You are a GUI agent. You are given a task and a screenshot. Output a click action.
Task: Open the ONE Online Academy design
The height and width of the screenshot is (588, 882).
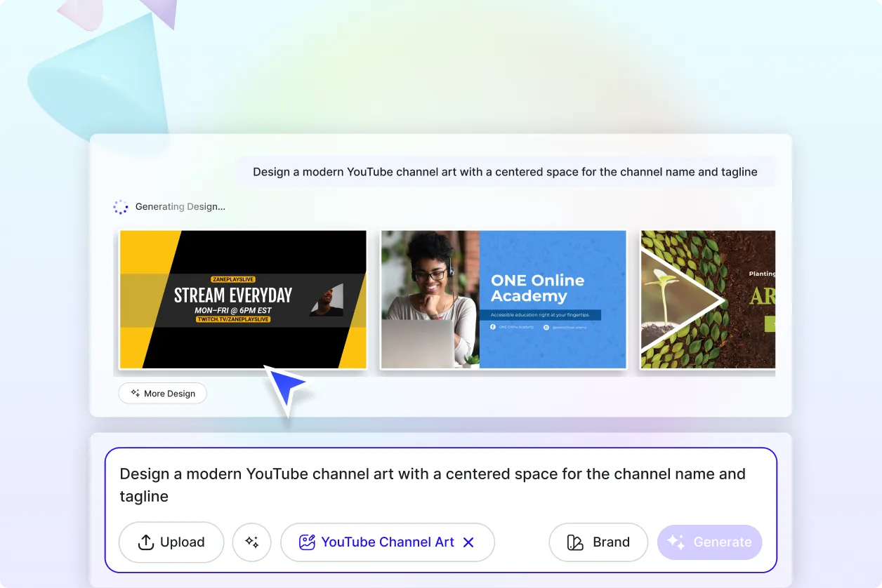coord(503,300)
